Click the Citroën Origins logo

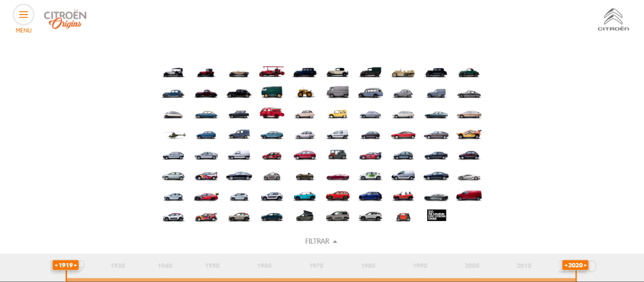[x=65, y=19]
